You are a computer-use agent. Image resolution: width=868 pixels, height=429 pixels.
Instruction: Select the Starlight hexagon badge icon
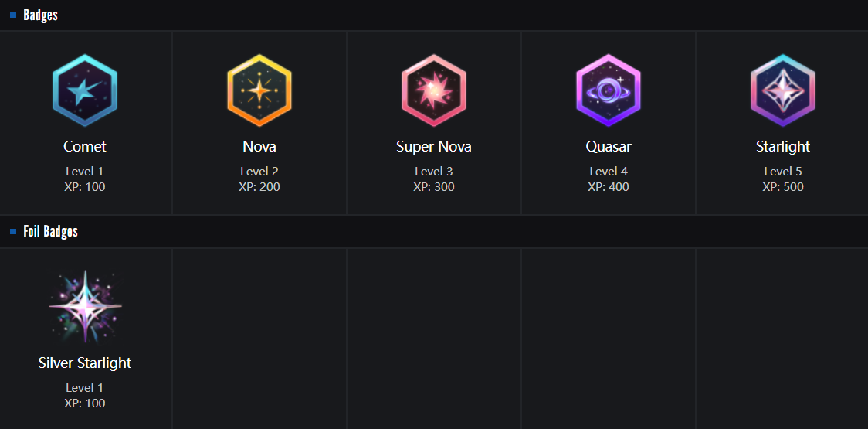[x=783, y=90]
